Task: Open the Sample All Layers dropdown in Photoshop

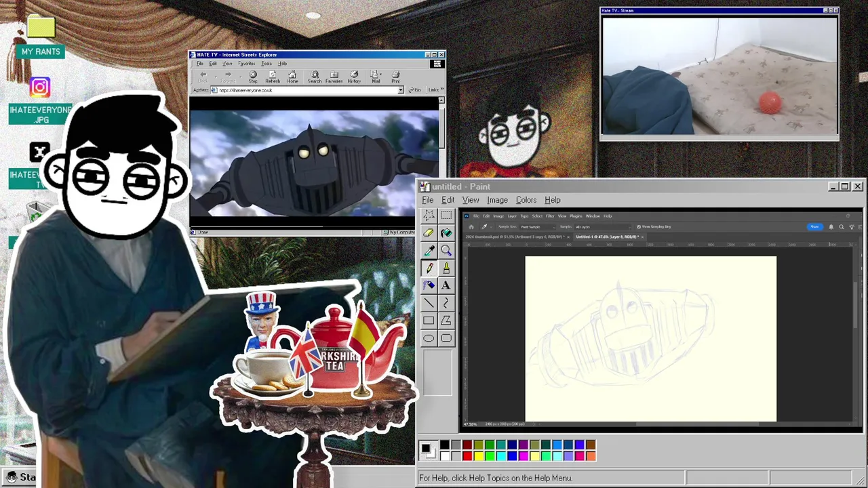Action: (603, 226)
